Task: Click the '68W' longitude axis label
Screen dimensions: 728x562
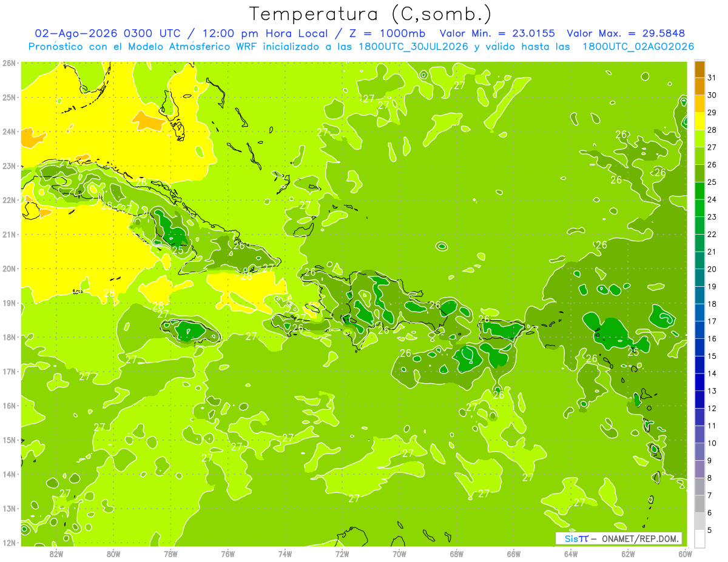Action: [x=457, y=554]
